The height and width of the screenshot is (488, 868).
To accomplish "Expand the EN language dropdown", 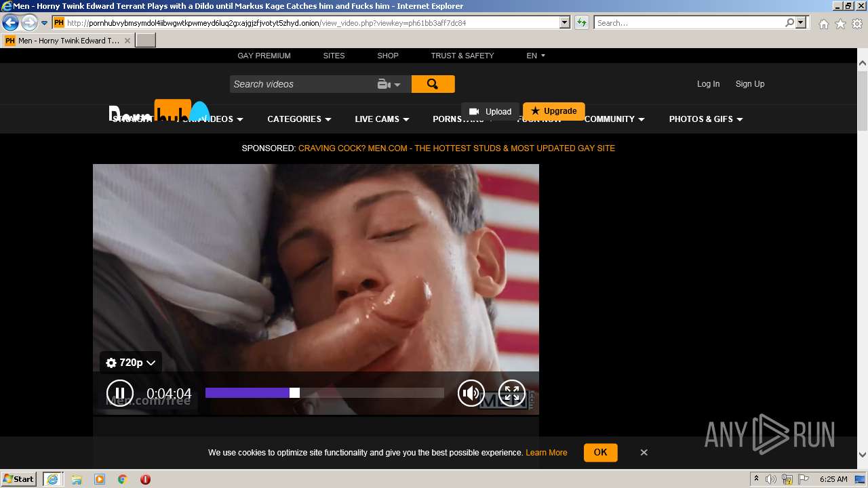I will 536,56.
